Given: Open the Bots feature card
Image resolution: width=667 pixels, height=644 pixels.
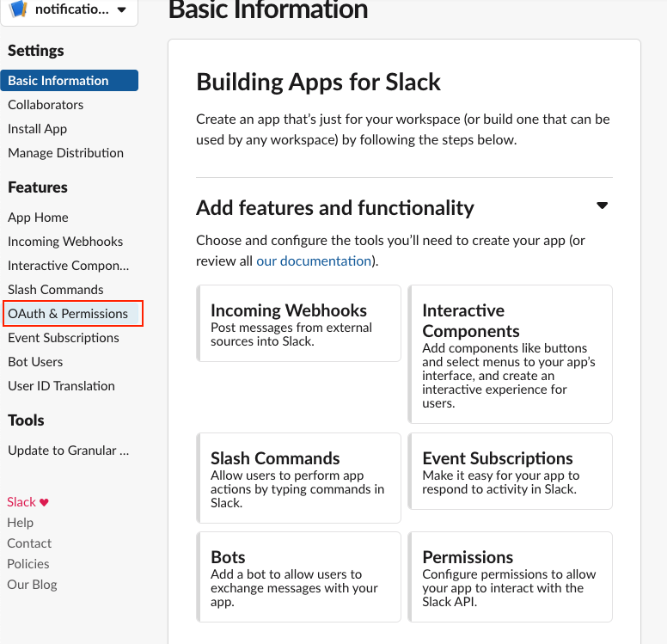Looking at the screenshot, I should tap(298, 577).
